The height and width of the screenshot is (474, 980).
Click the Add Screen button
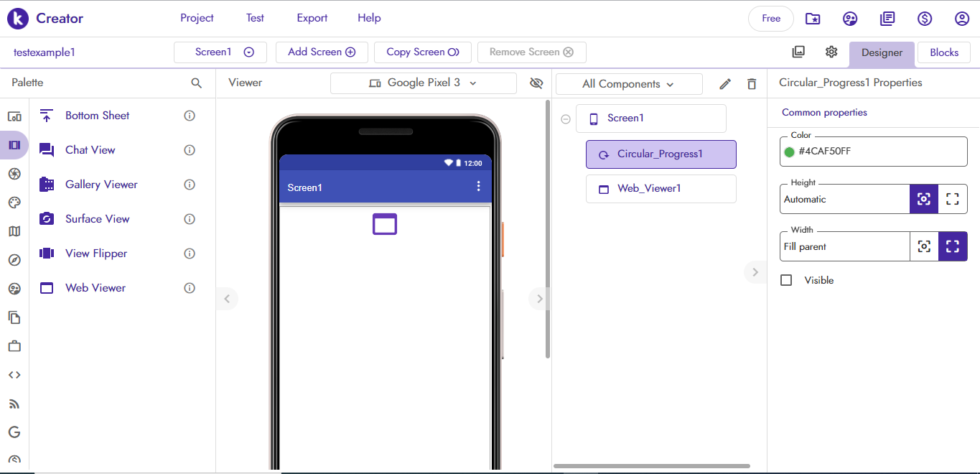point(322,52)
